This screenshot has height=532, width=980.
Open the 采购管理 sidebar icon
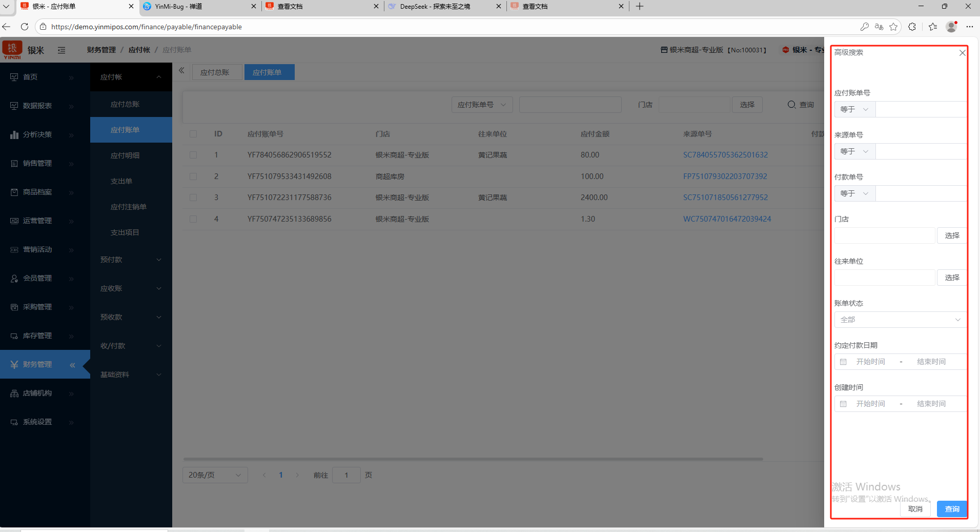14,307
